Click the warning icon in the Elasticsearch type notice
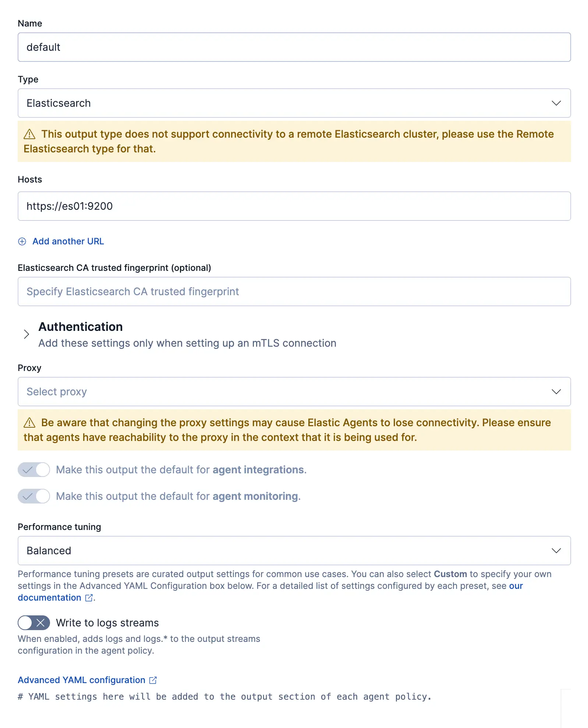The height and width of the screenshot is (728, 588). point(29,134)
